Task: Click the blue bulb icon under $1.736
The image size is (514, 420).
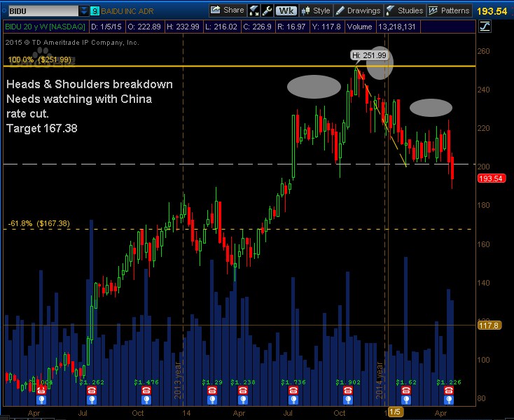Action: (x=293, y=400)
